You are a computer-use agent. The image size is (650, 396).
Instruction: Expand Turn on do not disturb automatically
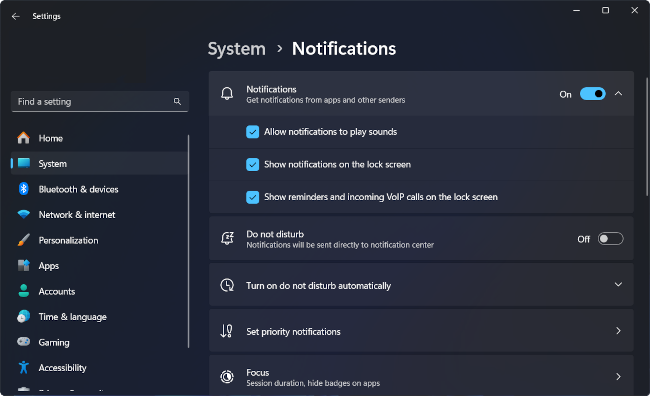click(x=421, y=285)
